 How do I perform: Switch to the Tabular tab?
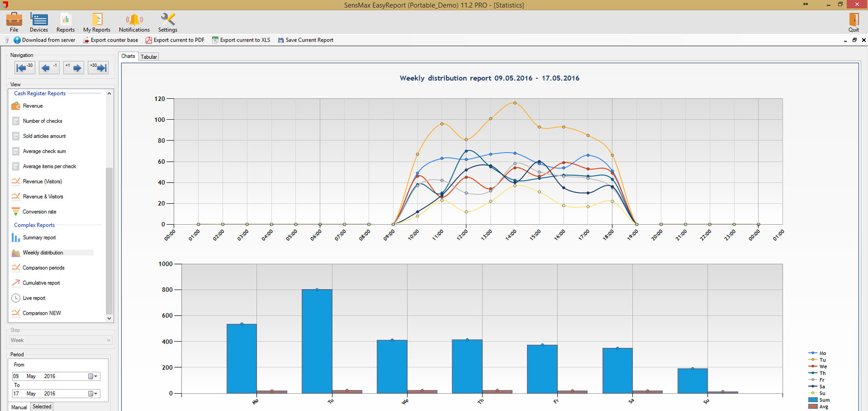[x=149, y=57]
